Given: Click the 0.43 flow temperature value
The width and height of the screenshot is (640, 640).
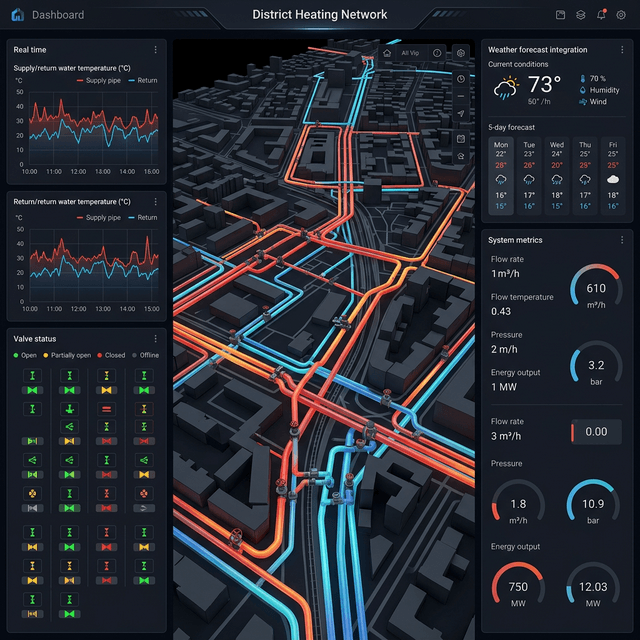Looking at the screenshot, I should [501, 311].
